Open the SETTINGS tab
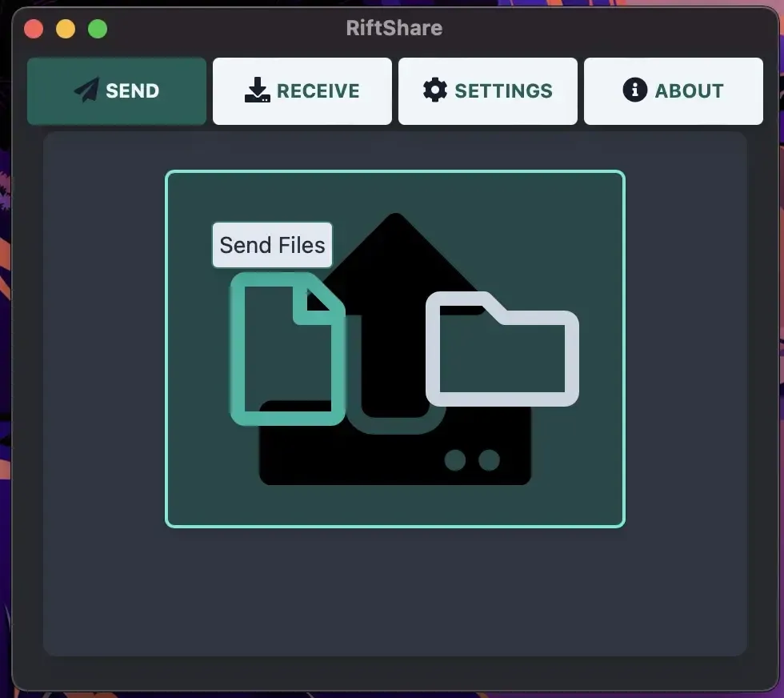 [487, 90]
